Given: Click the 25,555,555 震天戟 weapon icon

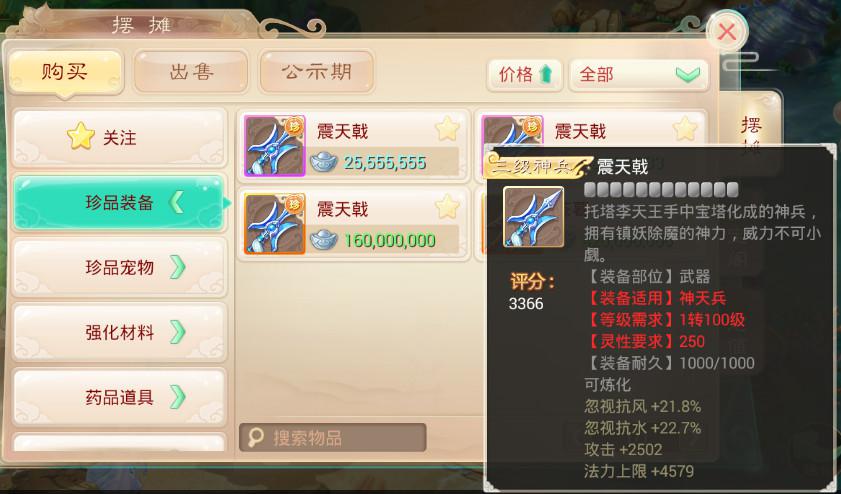Looking at the screenshot, I should (275, 146).
